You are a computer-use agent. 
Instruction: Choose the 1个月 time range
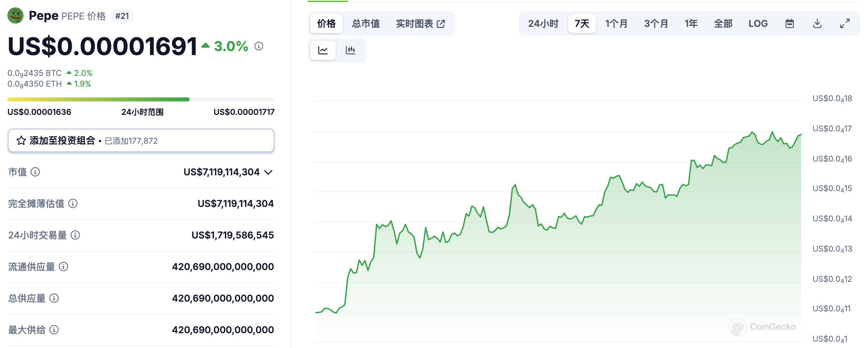click(616, 24)
